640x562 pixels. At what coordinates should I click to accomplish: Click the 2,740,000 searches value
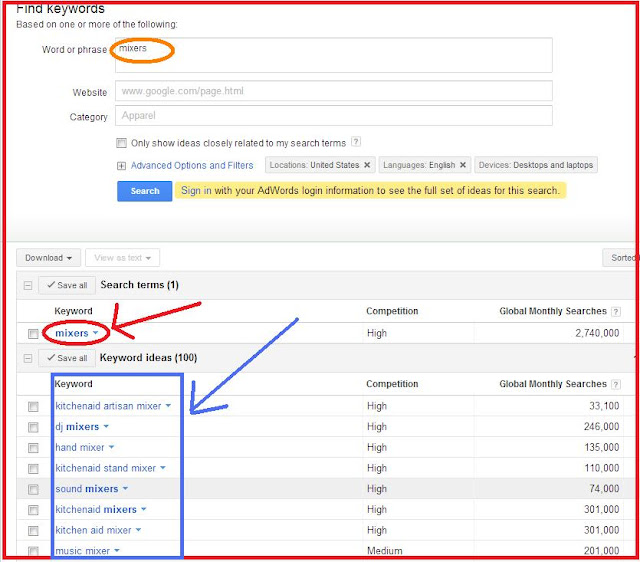click(x=597, y=333)
